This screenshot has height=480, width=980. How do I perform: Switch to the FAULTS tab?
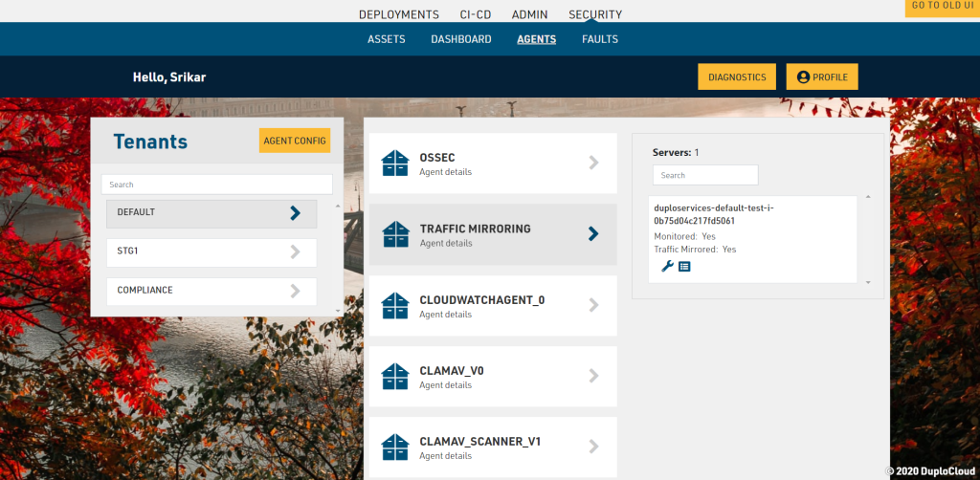pyautogui.click(x=599, y=39)
